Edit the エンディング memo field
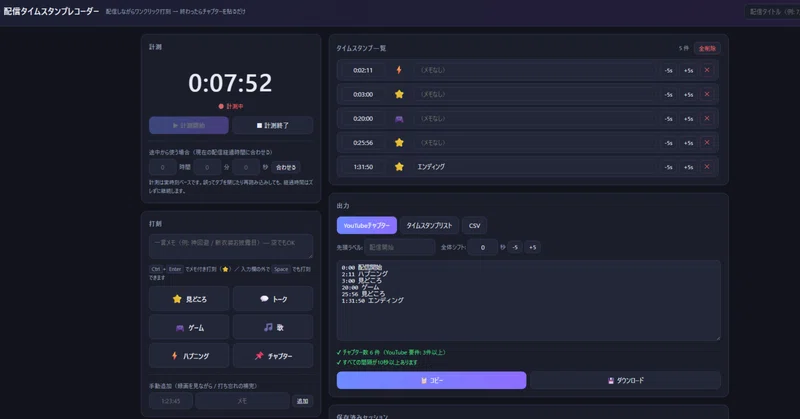This screenshot has width=800, height=419. point(535,166)
